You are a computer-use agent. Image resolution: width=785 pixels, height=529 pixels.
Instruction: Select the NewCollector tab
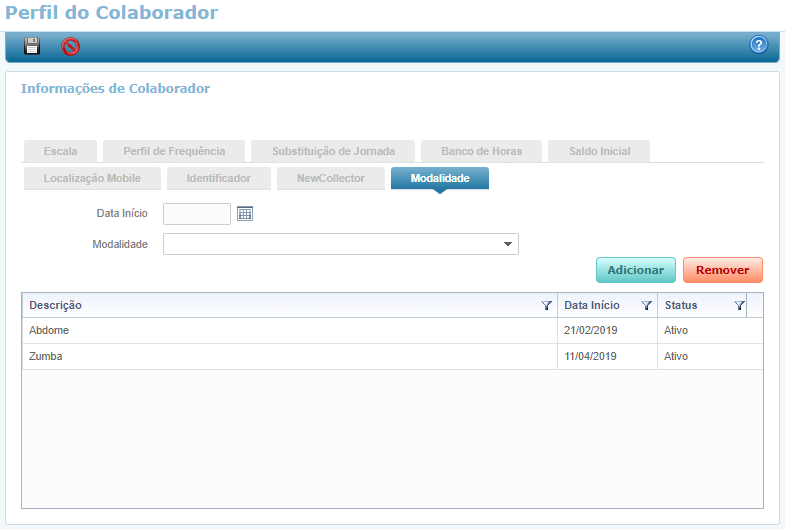pyautogui.click(x=330, y=178)
